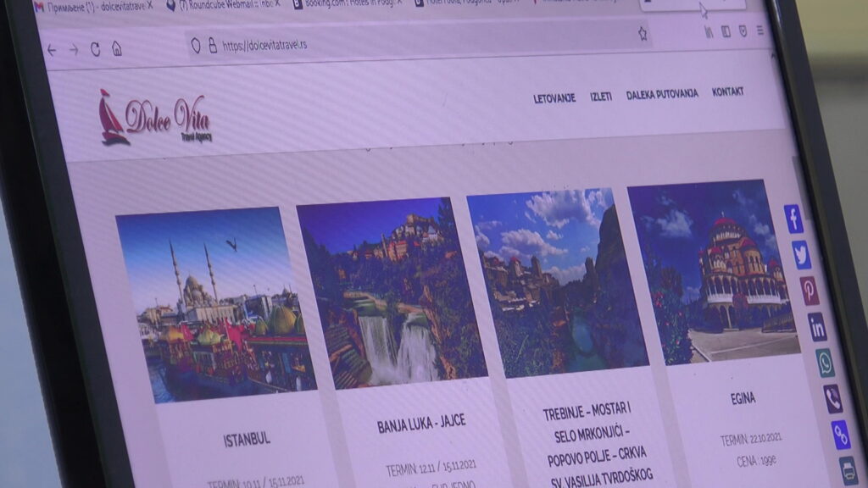This screenshot has width=868, height=488.
Task: Share page via Twitter icon
Action: pyautogui.click(x=801, y=254)
